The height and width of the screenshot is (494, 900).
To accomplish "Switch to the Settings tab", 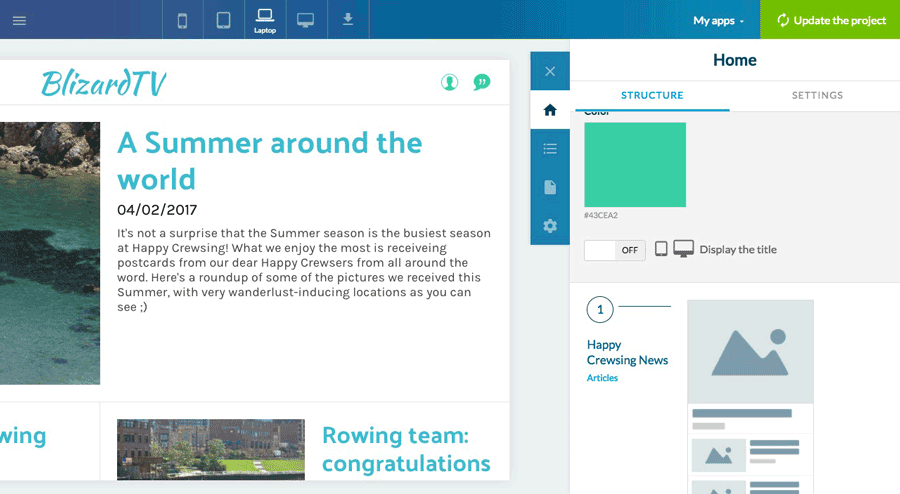I will coord(817,95).
